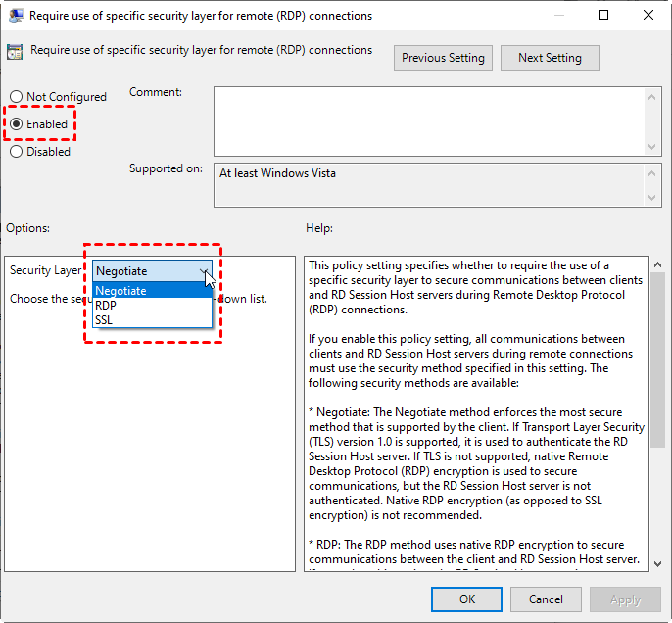This screenshot has height=623, width=672.
Task: Click the Help pane scrollbar thumb
Action: click(658, 359)
